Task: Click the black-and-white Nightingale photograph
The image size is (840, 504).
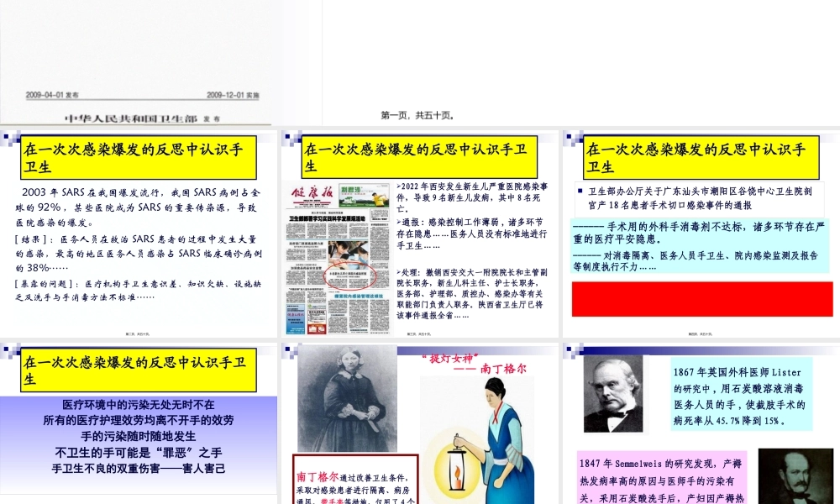Action: (347, 399)
